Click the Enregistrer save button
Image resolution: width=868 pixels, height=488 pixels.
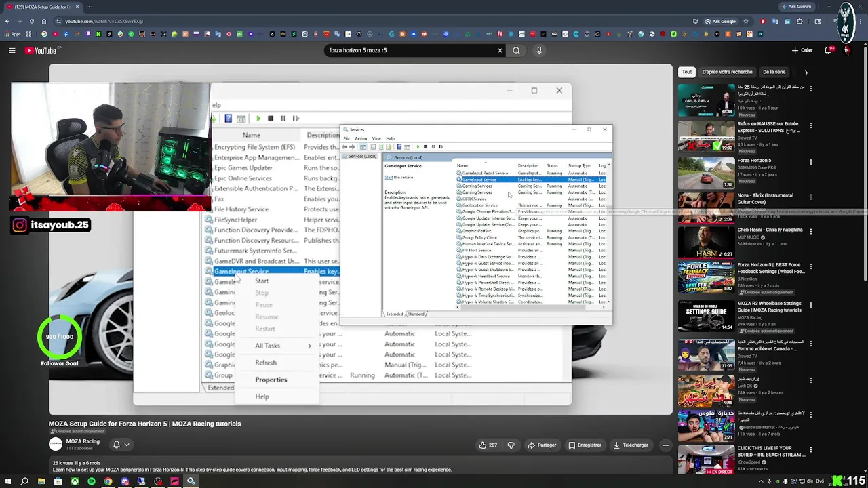point(585,445)
